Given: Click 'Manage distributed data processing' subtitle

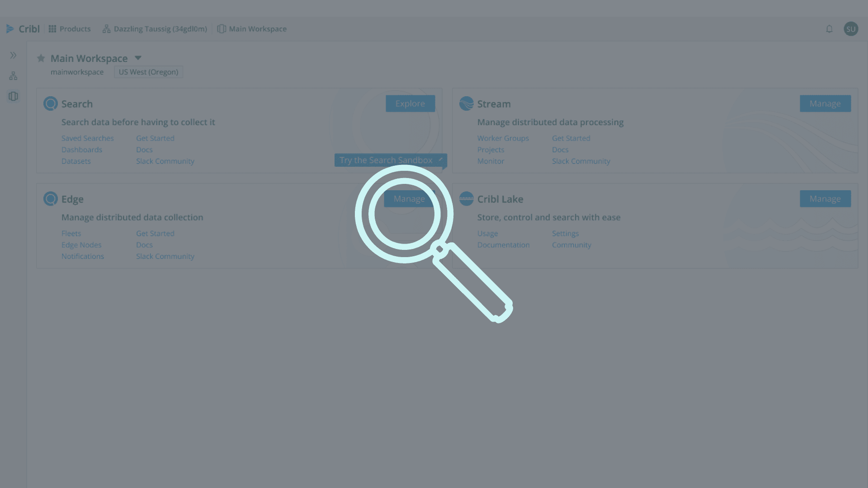Looking at the screenshot, I should click(550, 122).
